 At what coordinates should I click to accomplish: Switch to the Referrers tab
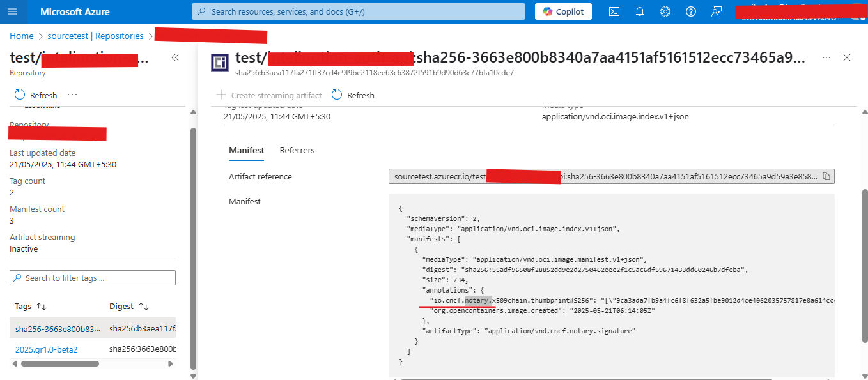point(297,150)
